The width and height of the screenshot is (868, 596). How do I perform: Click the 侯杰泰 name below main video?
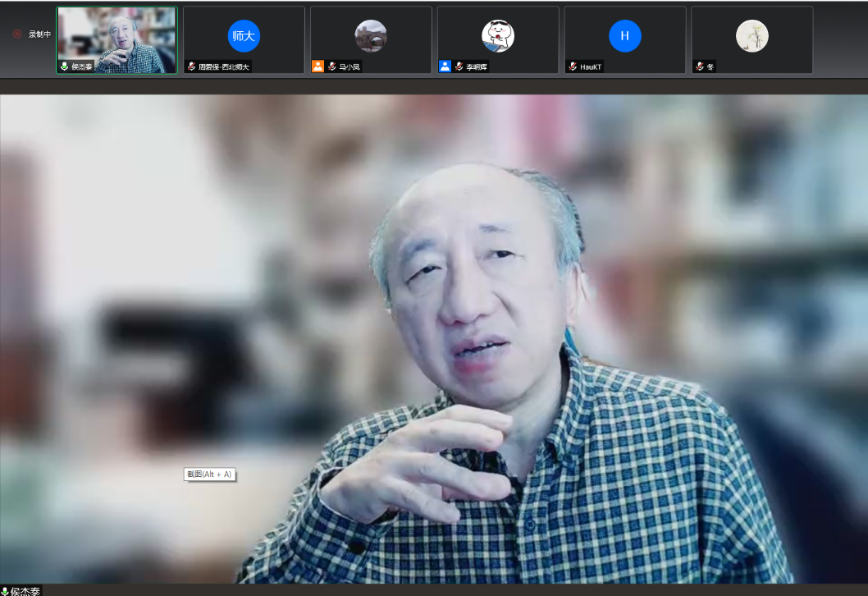(25, 591)
